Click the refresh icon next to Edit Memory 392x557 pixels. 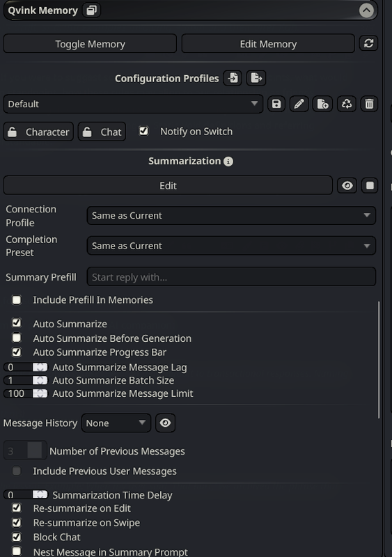point(368,43)
